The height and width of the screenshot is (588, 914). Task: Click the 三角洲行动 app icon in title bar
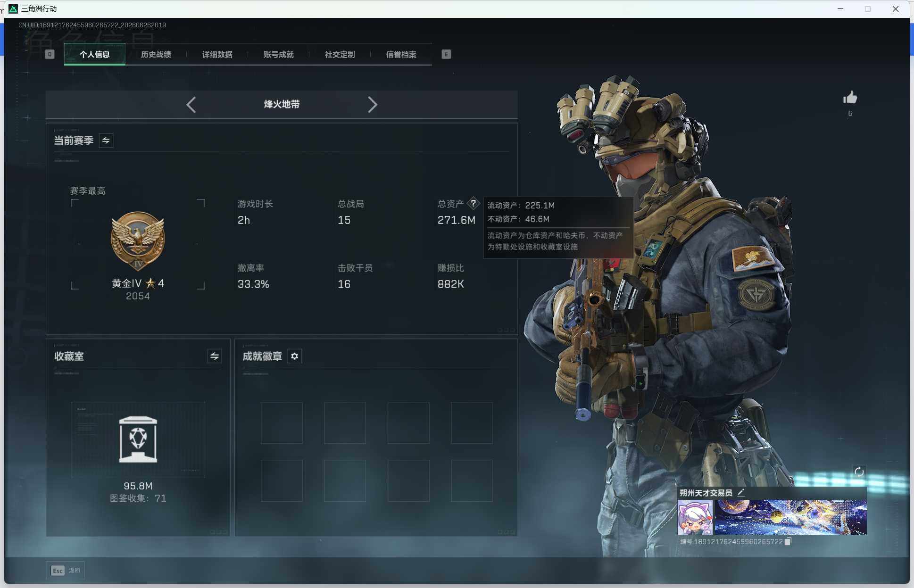click(13, 9)
